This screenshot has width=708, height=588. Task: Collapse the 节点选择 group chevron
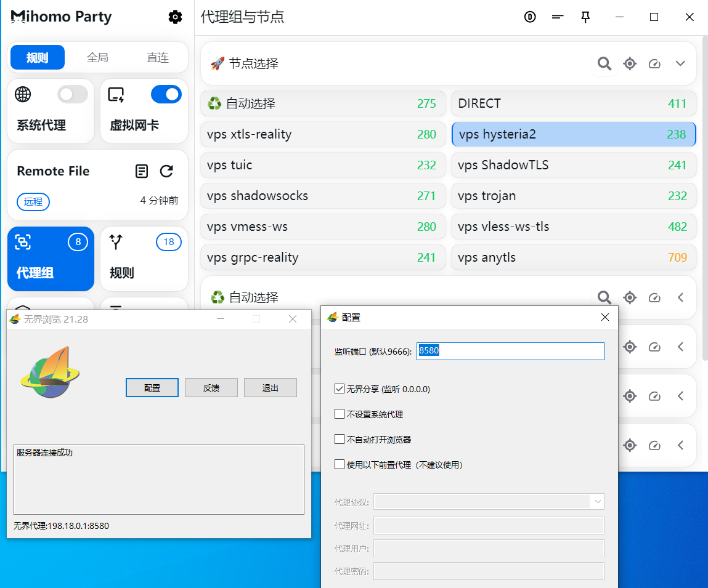(x=680, y=63)
